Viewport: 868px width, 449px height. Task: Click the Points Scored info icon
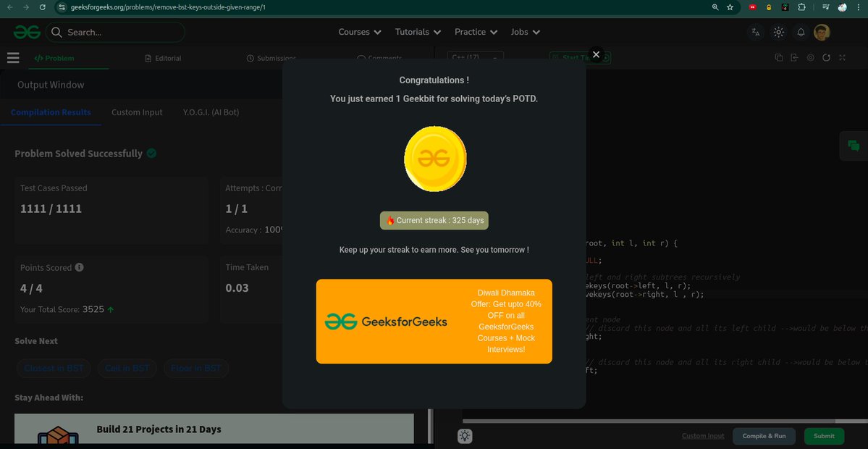click(79, 267)
